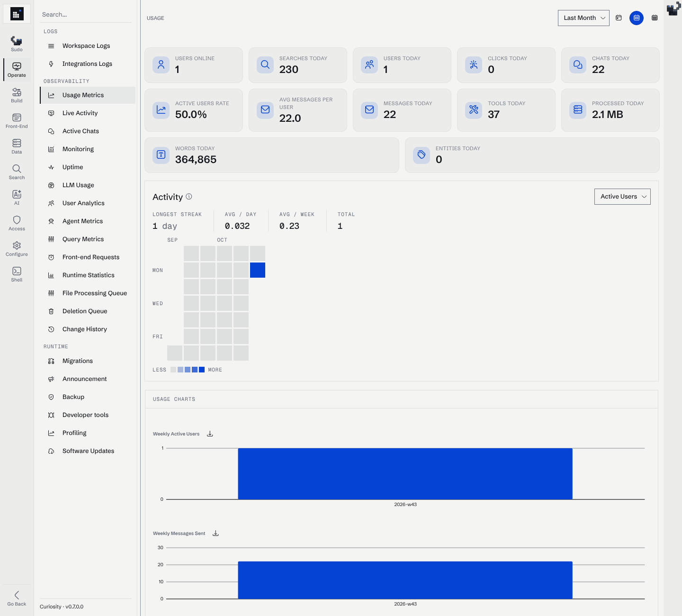Screen dimensions: 682x616
Task: View Change History
Action: (88, 329)
